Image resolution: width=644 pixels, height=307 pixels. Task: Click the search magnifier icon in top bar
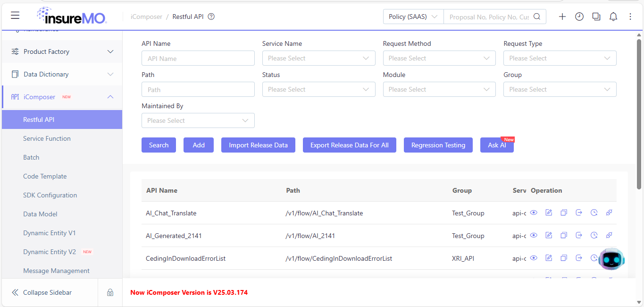coord(537,17)
